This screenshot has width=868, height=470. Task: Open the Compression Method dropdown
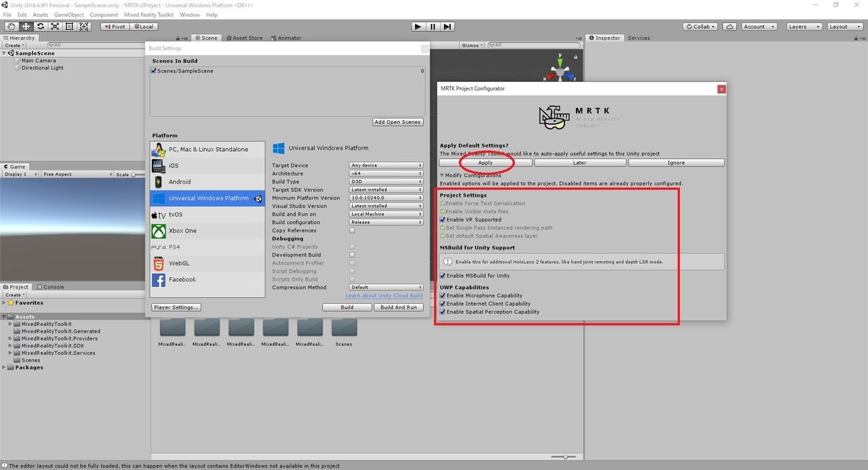[x=386, y=287]
